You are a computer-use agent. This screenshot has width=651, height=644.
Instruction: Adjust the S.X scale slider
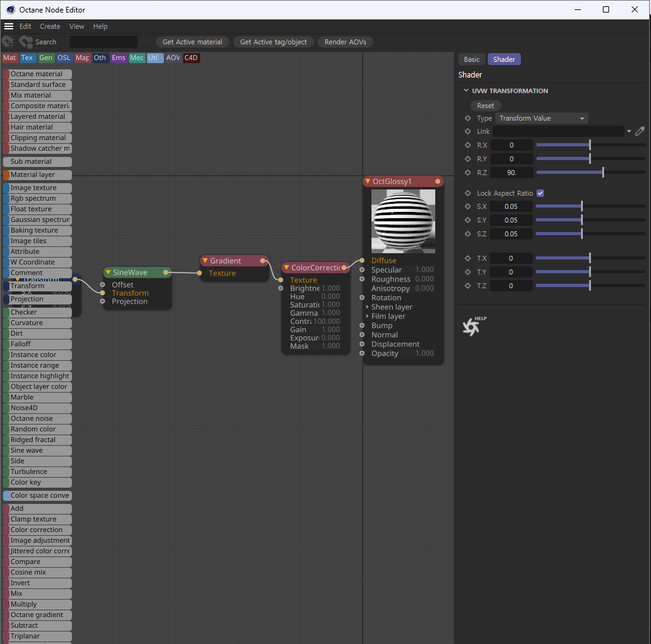pyautogui.click(x=582, y=206)
